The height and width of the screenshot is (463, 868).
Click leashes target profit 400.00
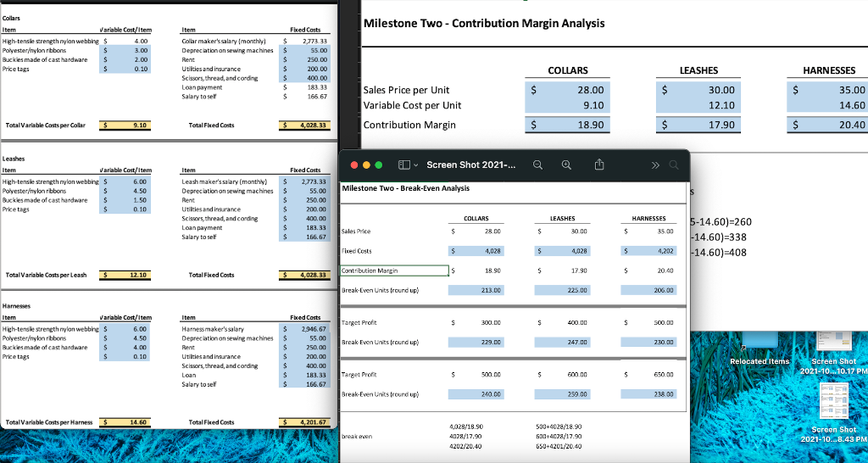(578, 322)
